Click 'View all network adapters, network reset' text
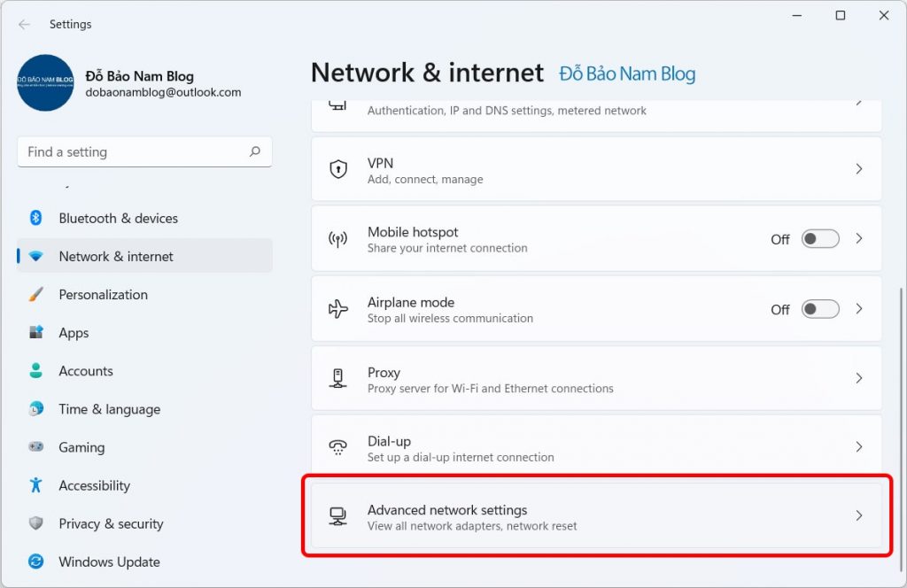The image size is (907, 588). coord(472,526)
